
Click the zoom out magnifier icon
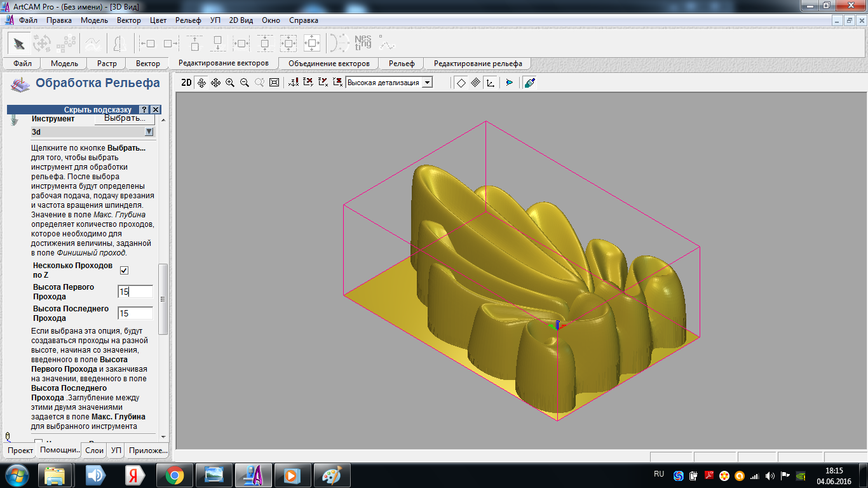245,83
